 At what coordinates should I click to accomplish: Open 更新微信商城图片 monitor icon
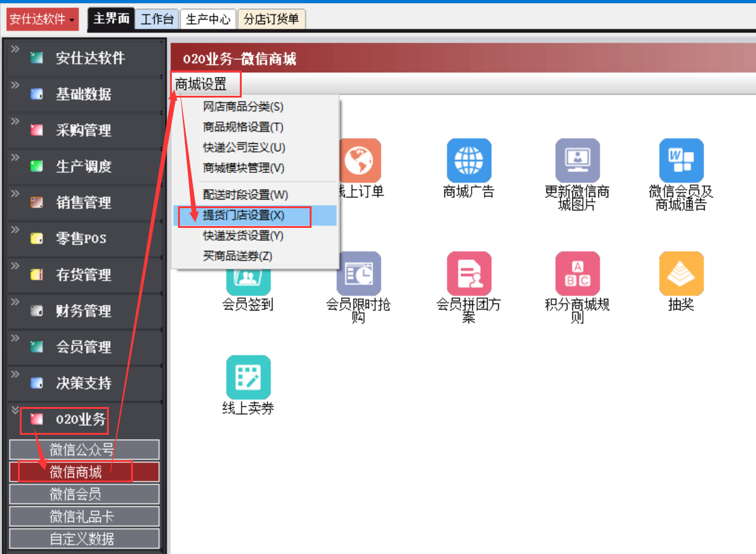577,160
